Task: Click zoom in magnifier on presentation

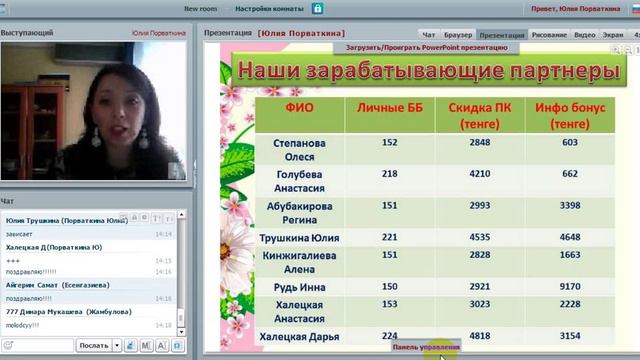Action: (x=616, y=50)
